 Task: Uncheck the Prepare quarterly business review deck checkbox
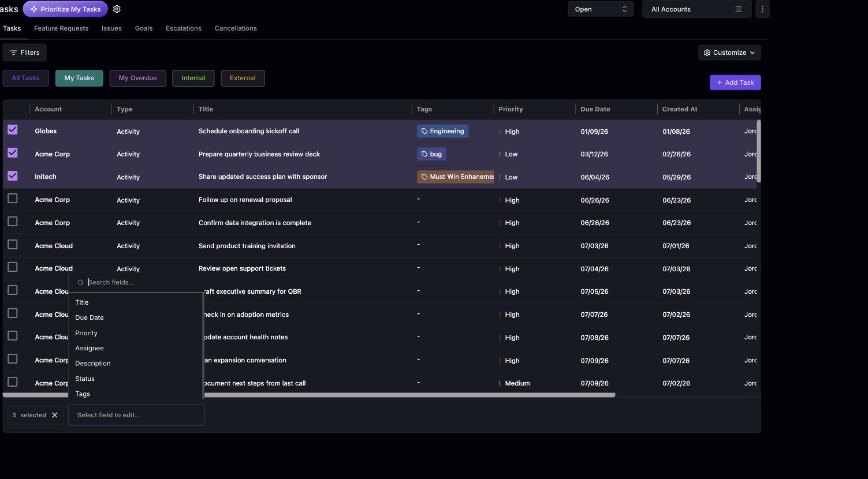[13, 153]
